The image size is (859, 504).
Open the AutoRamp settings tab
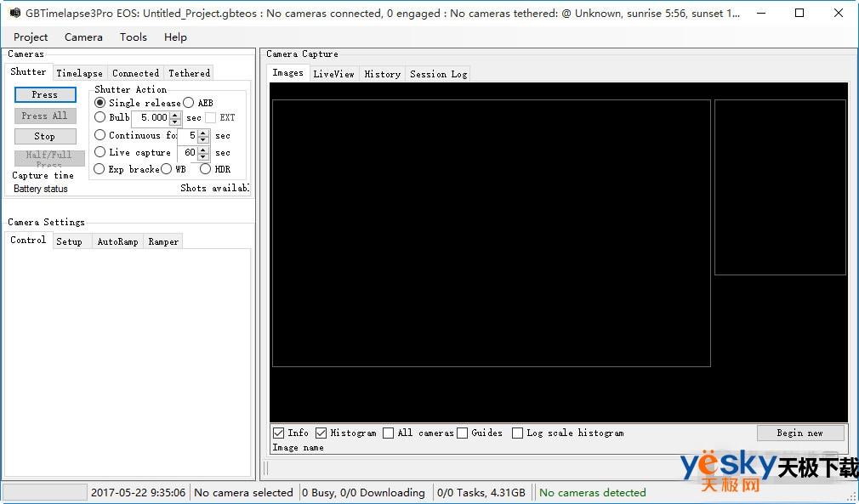click(117, 241)
